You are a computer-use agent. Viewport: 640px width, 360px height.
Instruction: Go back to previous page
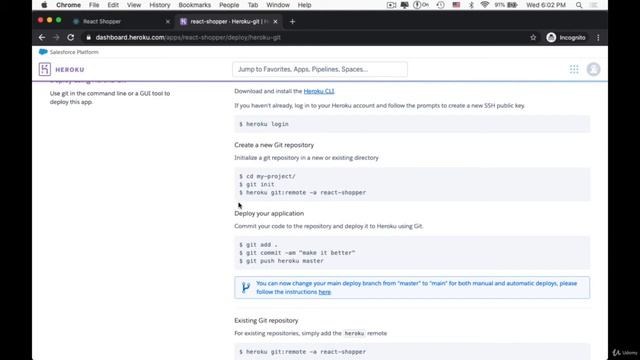(x=42, y=38)
